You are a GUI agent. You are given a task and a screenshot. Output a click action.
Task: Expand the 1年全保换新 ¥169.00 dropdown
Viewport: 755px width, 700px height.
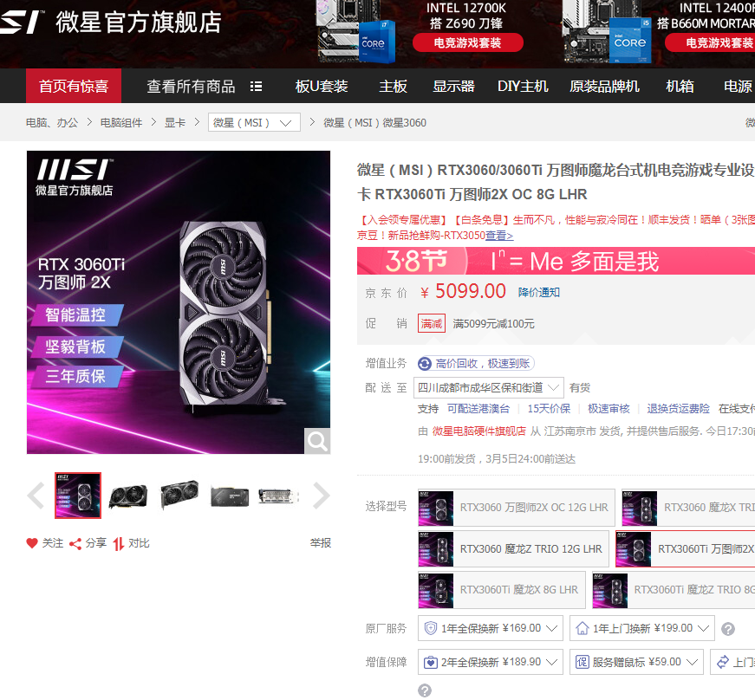(490, 628)
